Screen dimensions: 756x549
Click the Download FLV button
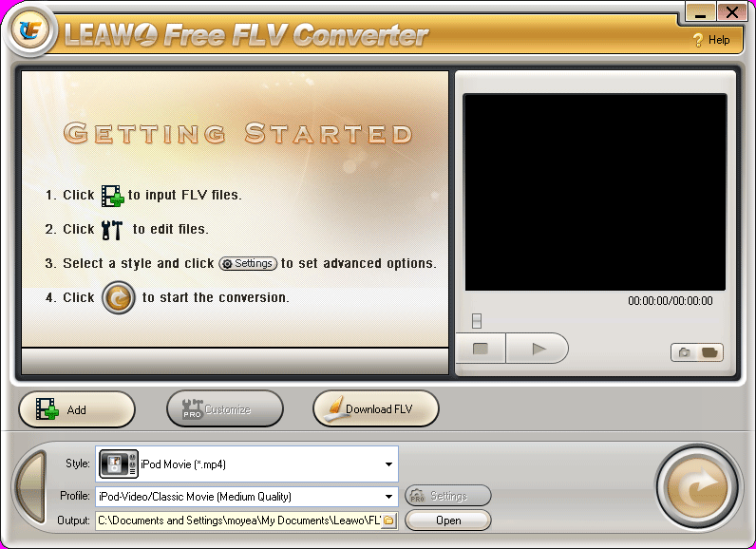pyautogui.click(x=375, y=409)
